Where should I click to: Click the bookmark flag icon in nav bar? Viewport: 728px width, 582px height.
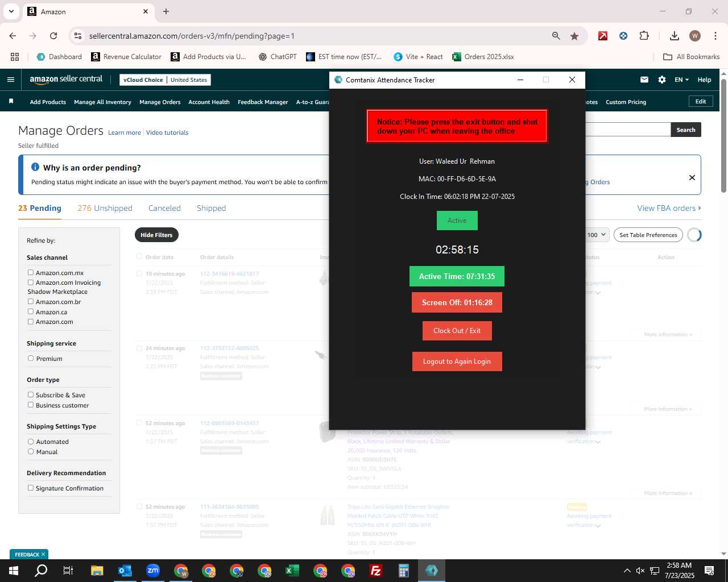click(11, 101)
